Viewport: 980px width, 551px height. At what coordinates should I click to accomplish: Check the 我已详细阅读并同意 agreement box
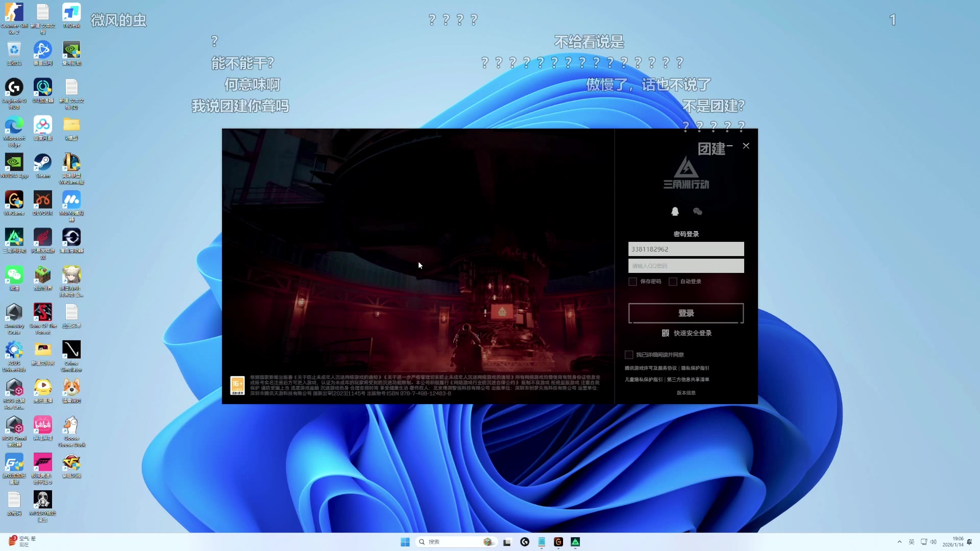(x=629, y=355)
